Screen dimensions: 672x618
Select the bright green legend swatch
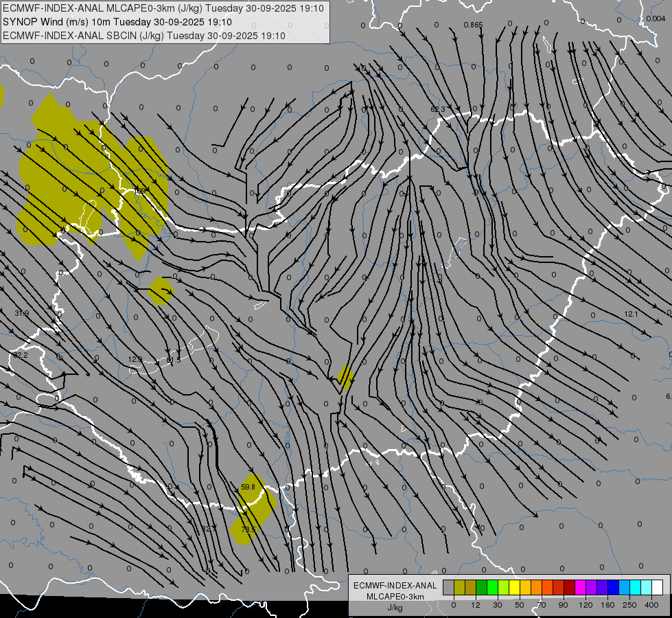492,588
